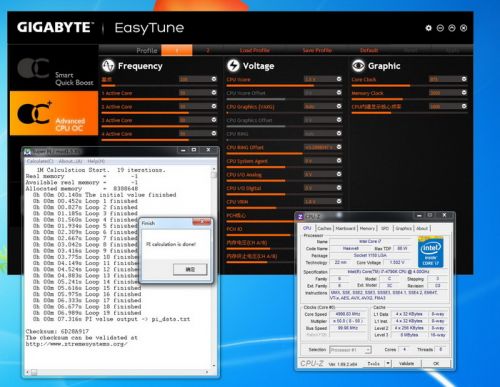The width and height of the screenshot is (500, 387).
Task: Click the Graphic section eye icon
Action: 358,66
